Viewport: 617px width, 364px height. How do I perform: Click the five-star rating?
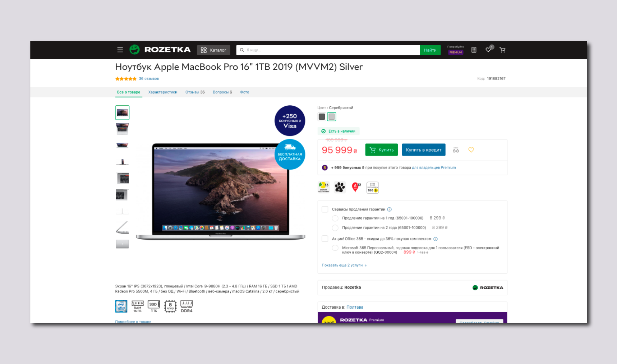[x=126, y=79]
